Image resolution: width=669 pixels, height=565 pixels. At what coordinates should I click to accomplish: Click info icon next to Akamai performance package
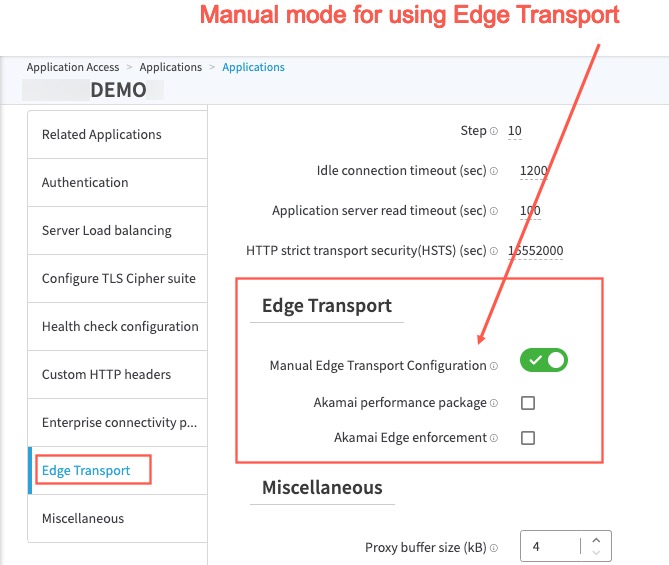tap(494, 403)
